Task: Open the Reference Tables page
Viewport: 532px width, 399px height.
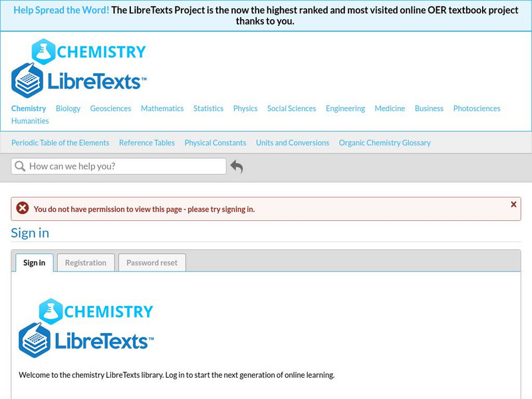Action: point(146,142)
